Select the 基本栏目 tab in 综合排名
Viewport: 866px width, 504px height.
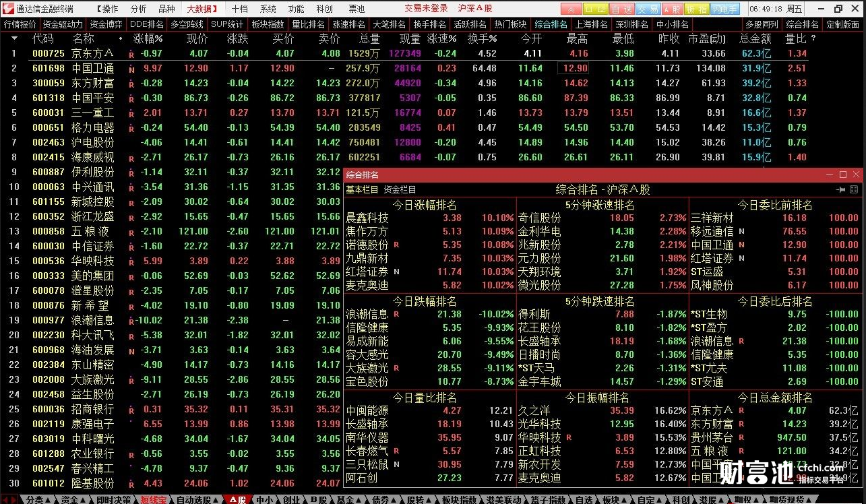[363, 190]
